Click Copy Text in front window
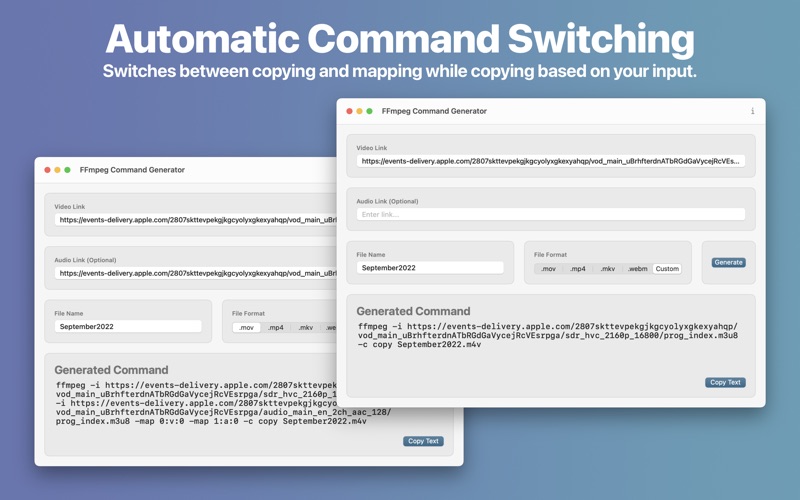Image resolution: width=800 pixels, height=500 pixels. (x=725, y=382)
